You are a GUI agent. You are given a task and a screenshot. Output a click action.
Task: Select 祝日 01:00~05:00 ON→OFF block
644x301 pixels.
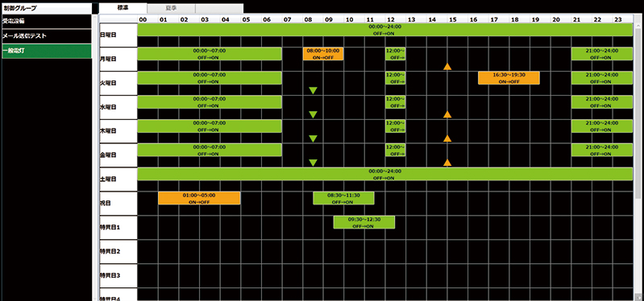(199, 198)
